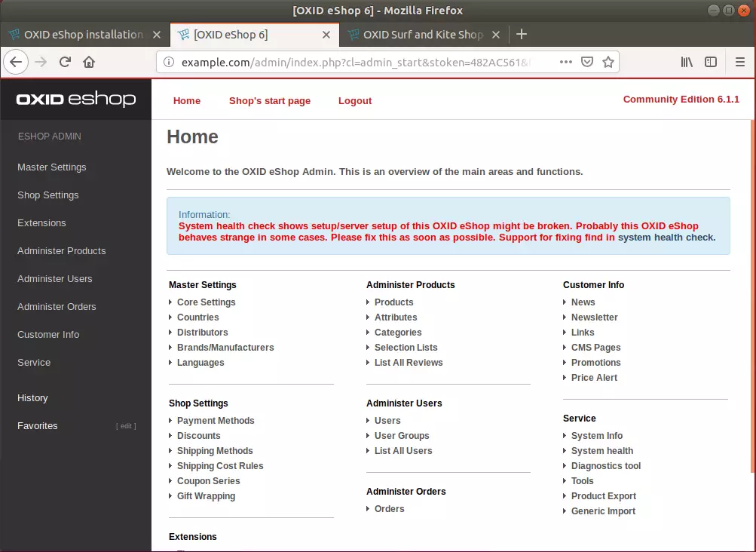Open Shipping Cost Rules link
Viewport: 756px width, 552px height.
coord(220,465)
